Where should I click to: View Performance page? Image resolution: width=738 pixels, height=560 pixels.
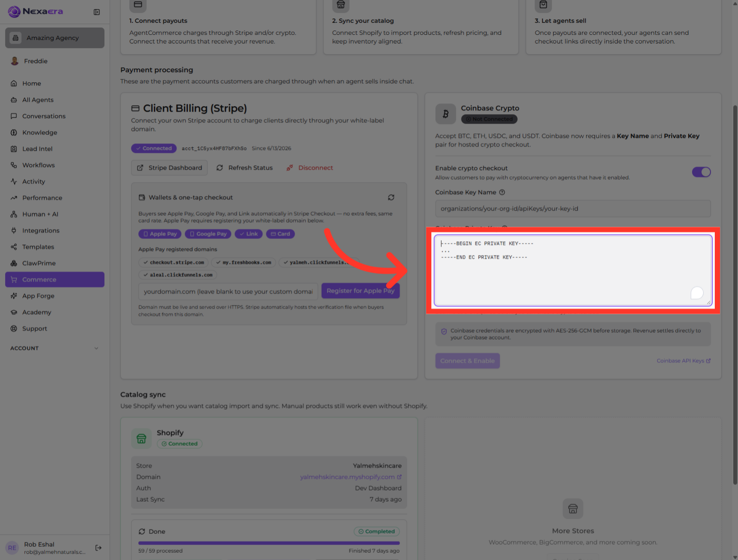click(55, 198)
